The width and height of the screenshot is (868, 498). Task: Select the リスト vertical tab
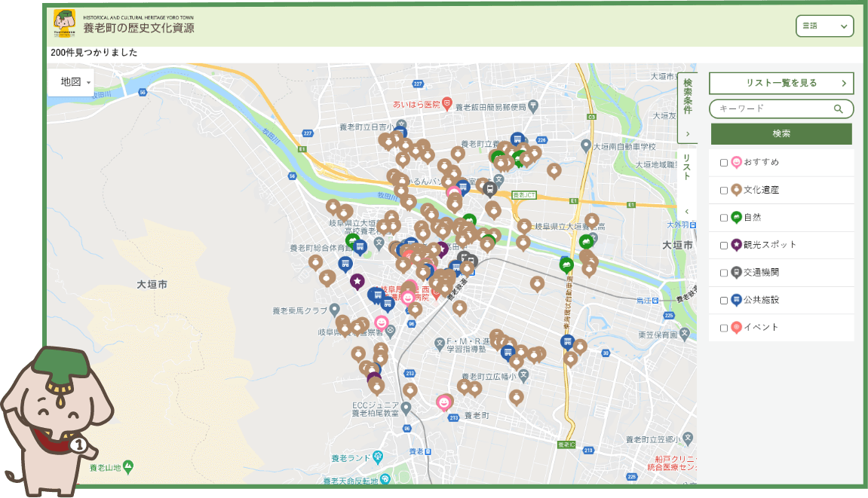pos(687,167)
